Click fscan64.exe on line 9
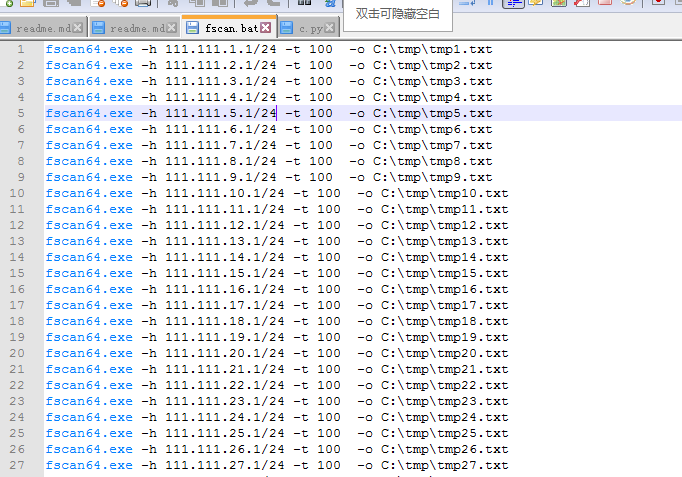 click(89, 177)
